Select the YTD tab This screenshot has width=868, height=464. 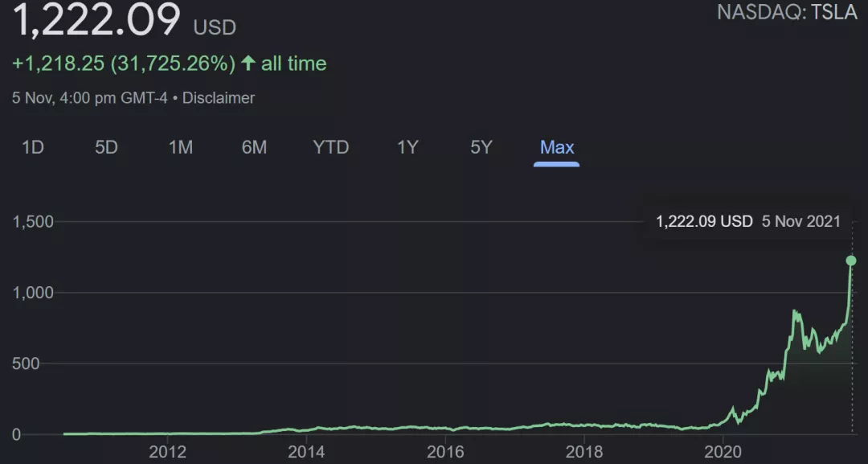(x=330, y=147)
